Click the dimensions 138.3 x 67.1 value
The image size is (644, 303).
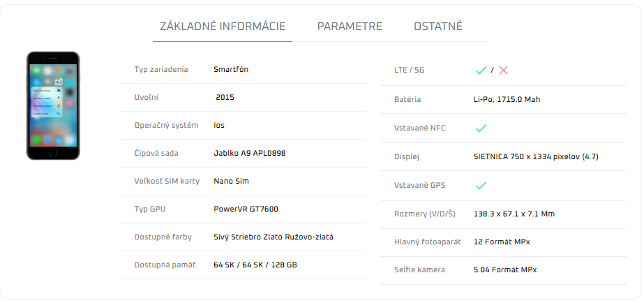(514, 214)
